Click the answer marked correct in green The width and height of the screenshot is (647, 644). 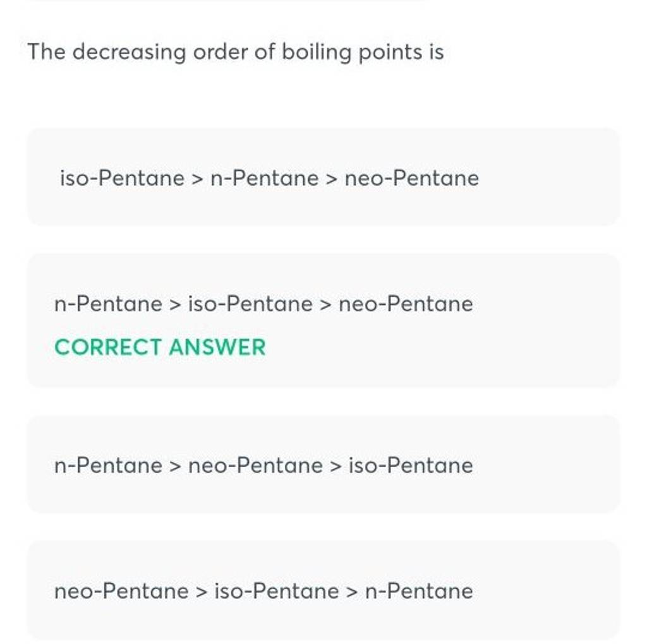[263, 304]
